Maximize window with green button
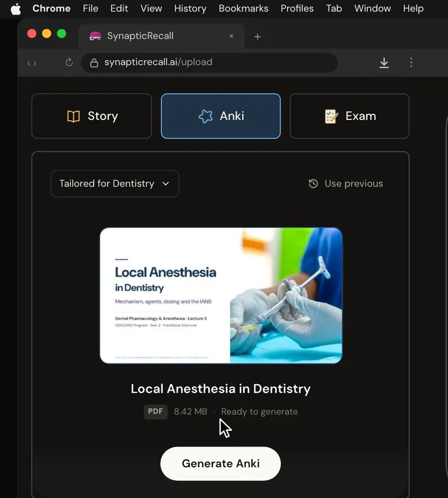The height and width of the screenshot is (498, 448). pyautogui.click(x=62, y=34)
